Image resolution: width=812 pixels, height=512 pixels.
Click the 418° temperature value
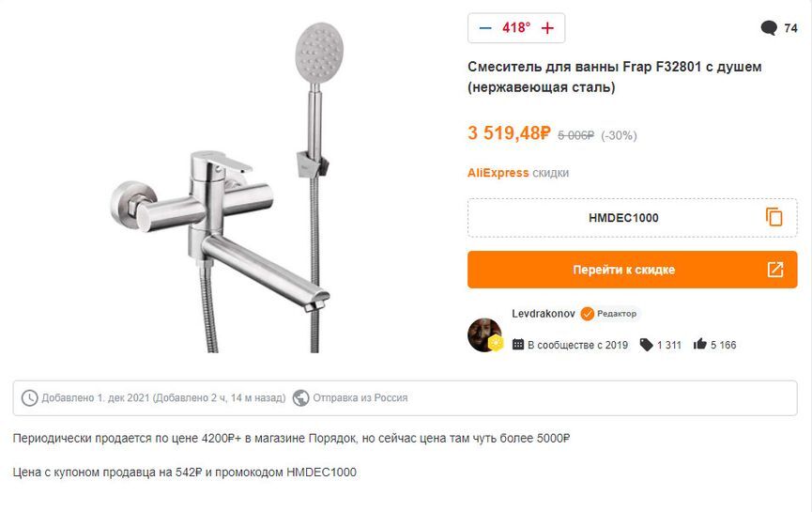516,28
